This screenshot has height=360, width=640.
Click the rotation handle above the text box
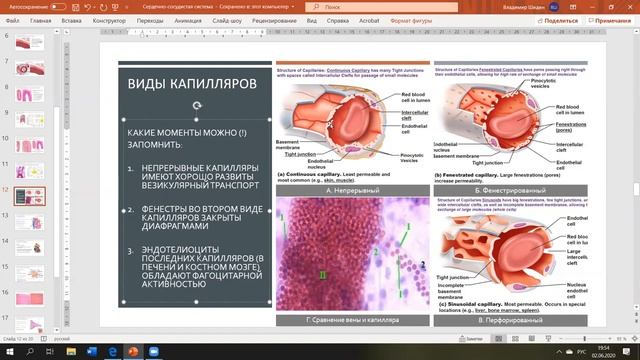197,106
